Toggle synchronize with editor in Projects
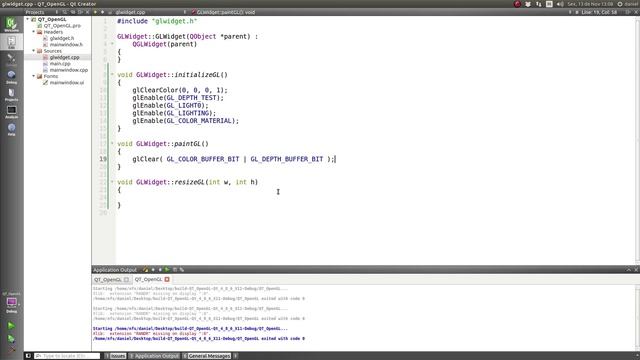640x360 pixels. (73, 12)
